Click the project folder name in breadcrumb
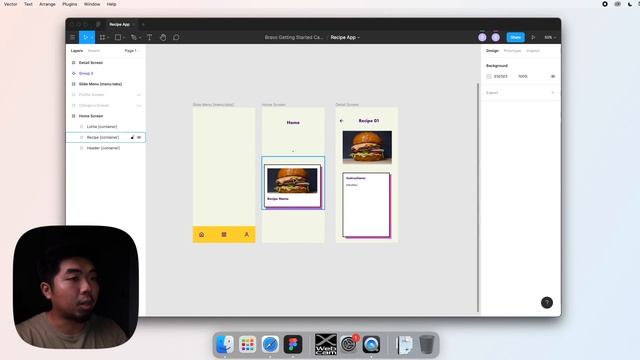640x360 pixels. point(293,37)
